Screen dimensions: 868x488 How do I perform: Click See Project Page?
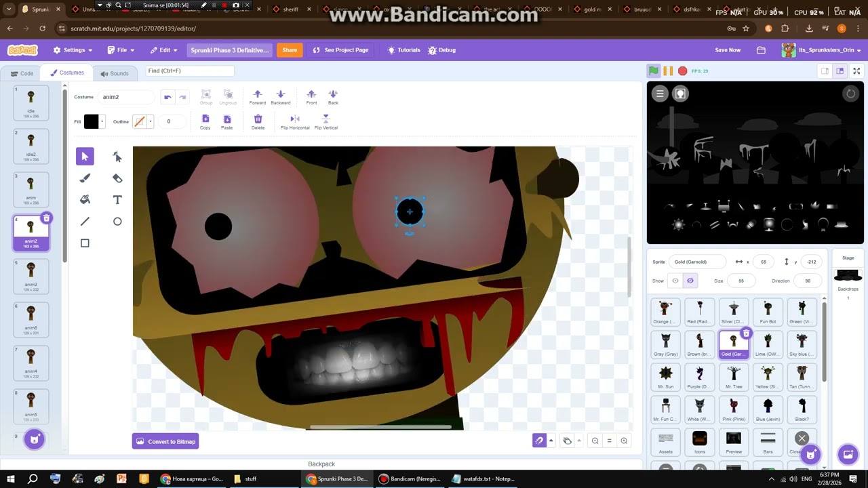point(340,50)
